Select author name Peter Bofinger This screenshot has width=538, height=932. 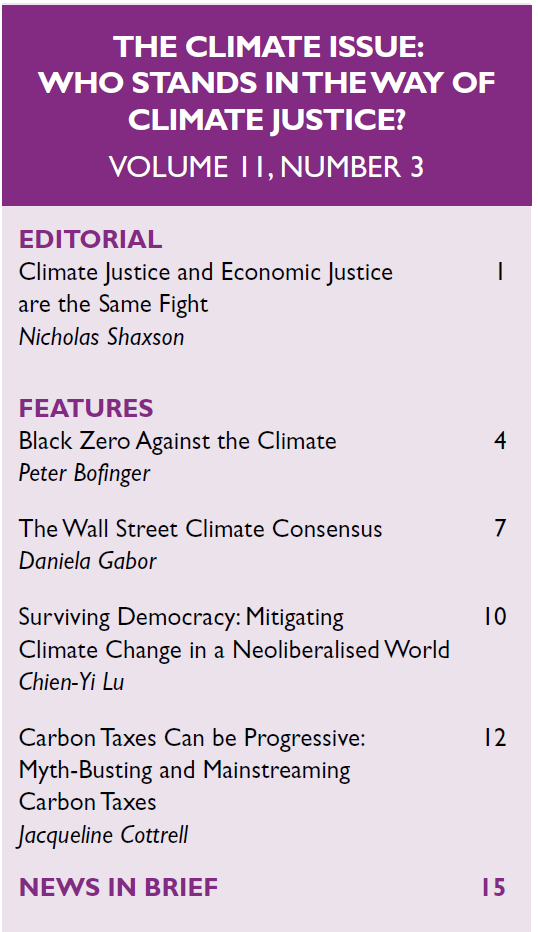(84, 474)
